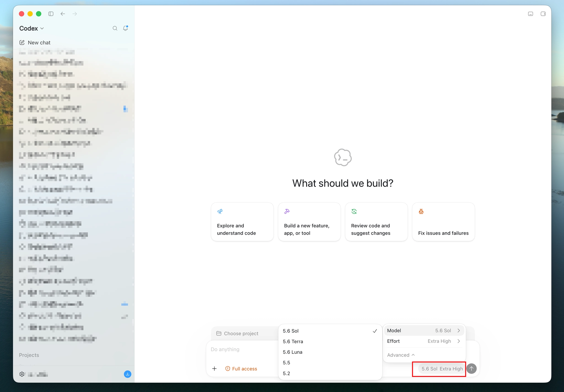Collapse the Advanced section
Viewport: 564px width, 392px height.
click(x=401, y=355)
